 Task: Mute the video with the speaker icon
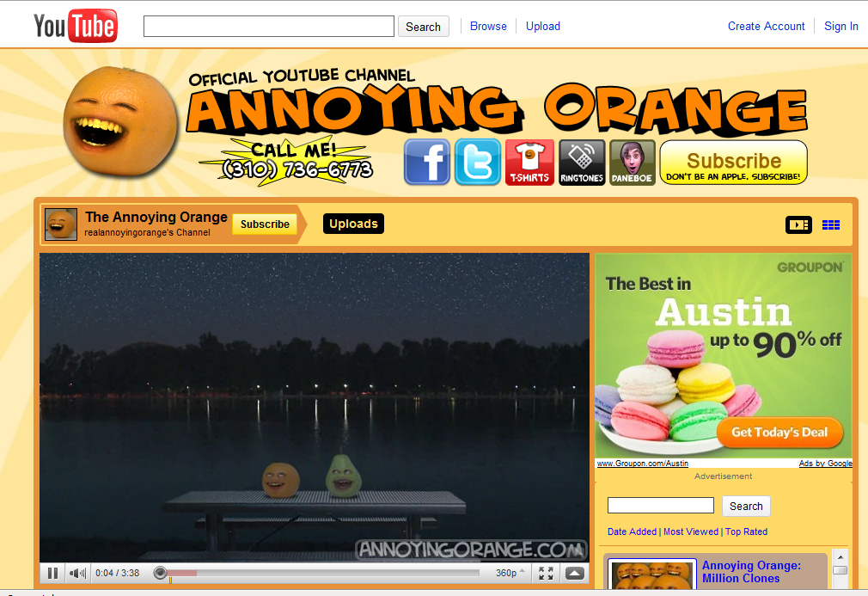(x=77, y=573)
